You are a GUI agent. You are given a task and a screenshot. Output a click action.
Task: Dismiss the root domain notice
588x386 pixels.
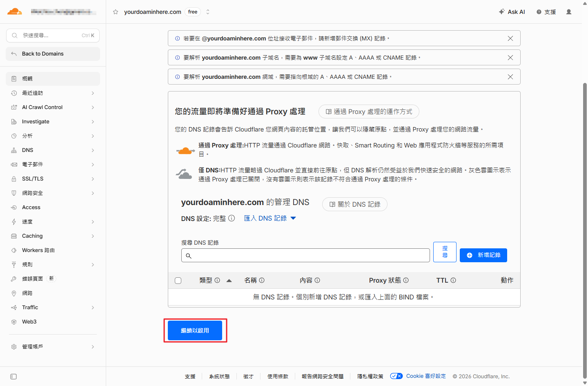click(510, 77)
